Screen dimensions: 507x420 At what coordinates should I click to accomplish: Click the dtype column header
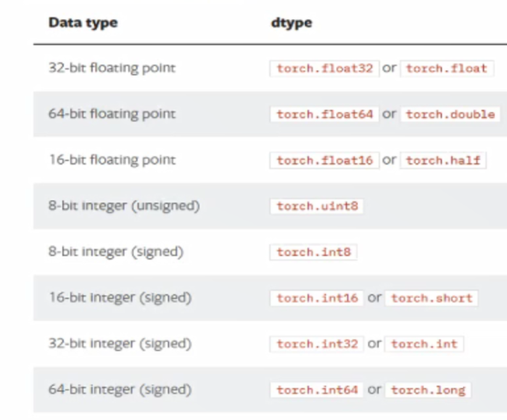tap(292, 23)
